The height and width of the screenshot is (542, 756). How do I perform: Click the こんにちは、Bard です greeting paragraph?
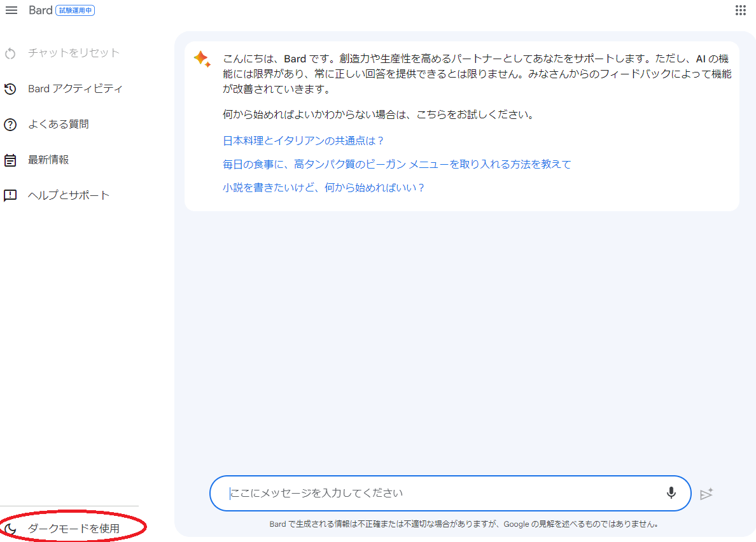pos(477,74)
